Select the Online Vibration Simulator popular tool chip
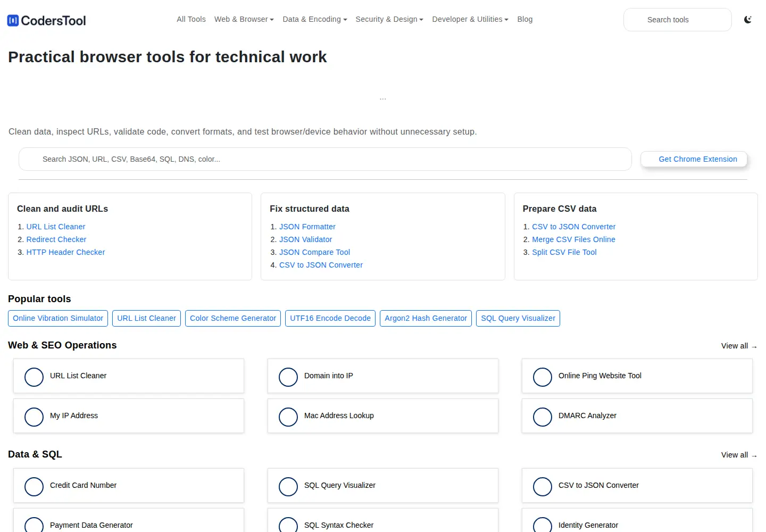Image resolution: width=766 pixels, height=532 pixels. [x=58, y=318]
